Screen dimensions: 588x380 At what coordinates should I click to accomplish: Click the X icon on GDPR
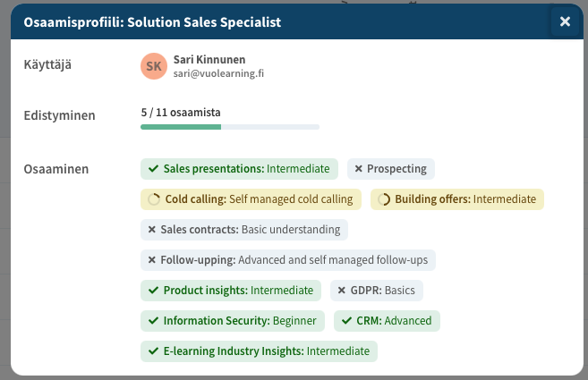pyautogui.click(x=342, y=291)
